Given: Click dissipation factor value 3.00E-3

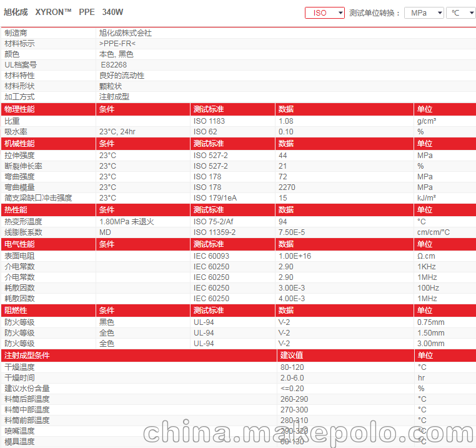Looking at the screenshot, I should (x=292, y=287).
